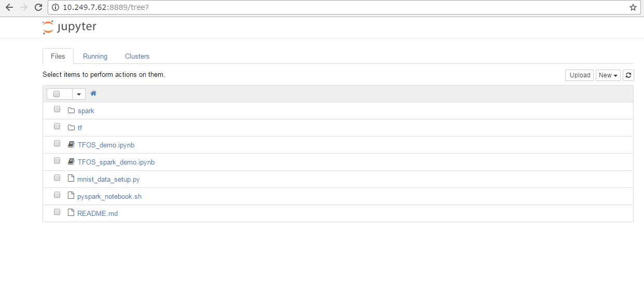The width and height of the screenshot is (644, 285).
Task: View site information icon in address bar
Action: click(55, 7)
